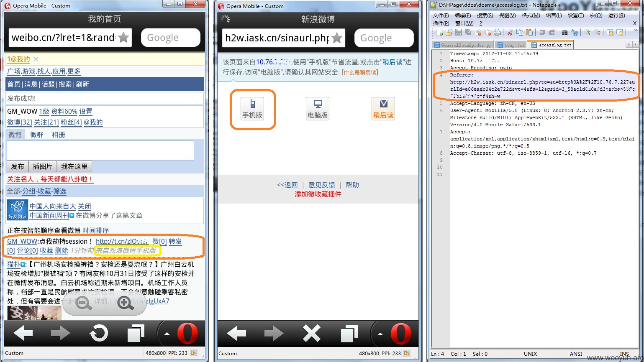Open the 搜索(S) menu in Notepad++
The width and height of the screenshot is (644, 362).
(x=485, y=15)
